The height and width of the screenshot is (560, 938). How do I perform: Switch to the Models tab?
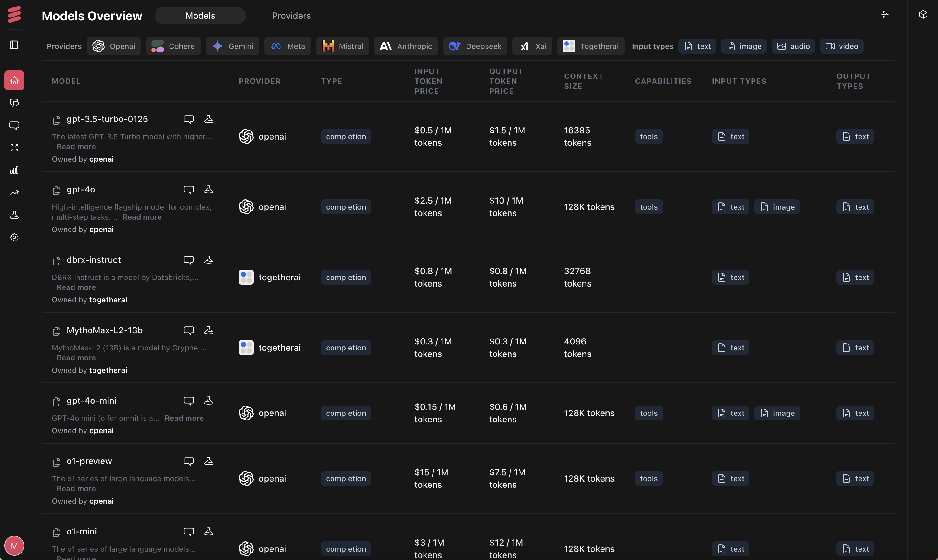point(200,16)
